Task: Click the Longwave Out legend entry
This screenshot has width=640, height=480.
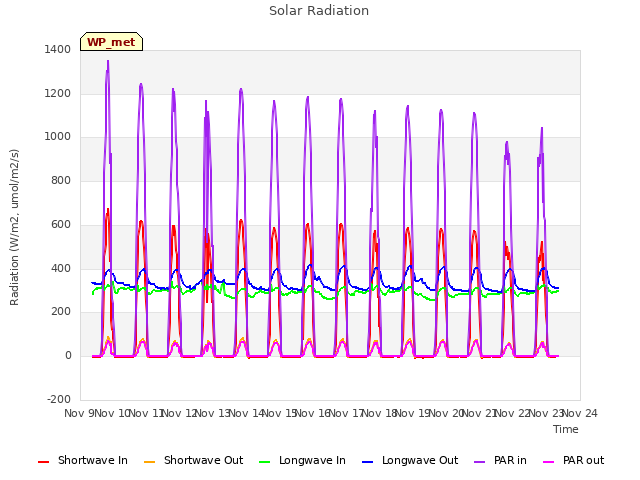Action: pos(410,460)
